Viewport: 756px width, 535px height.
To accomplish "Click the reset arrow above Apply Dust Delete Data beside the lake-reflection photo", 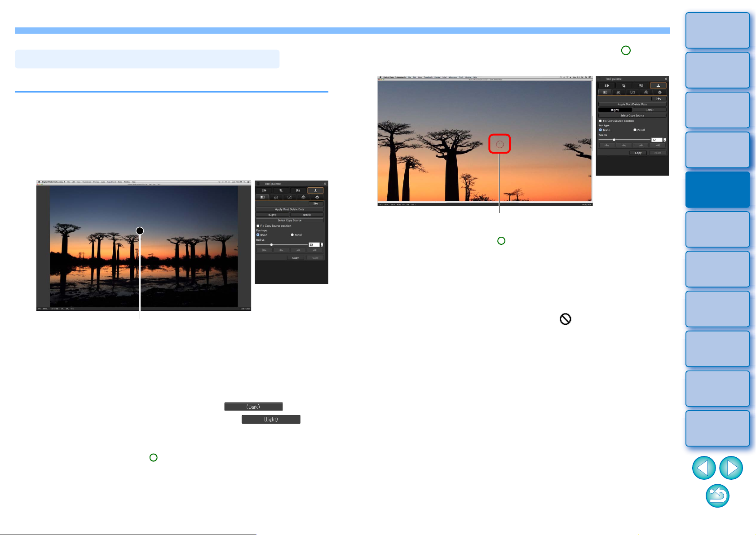I will pos(316,203).
